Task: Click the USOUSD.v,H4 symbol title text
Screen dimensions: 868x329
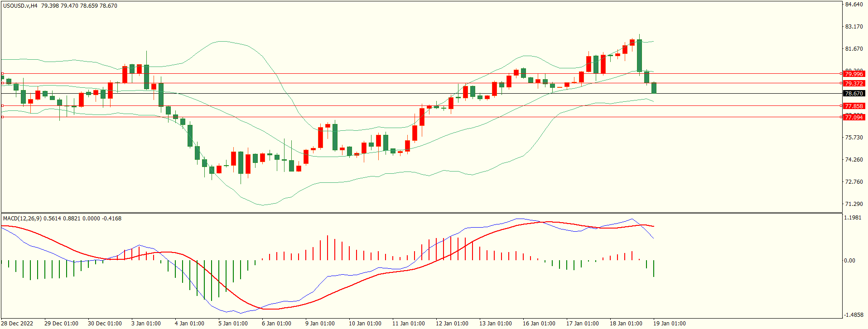Action: point(20,6)
